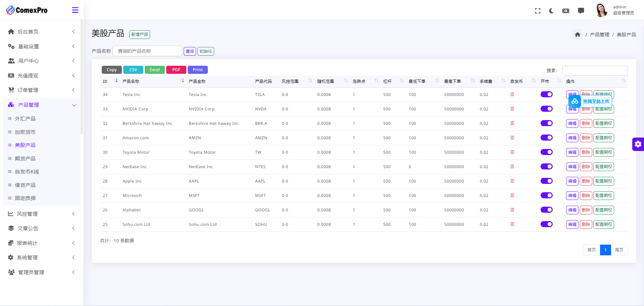The width and height of the screenshot is (644, 306).
Task: Toggle 开市 switch for Toyota Motor
Action: [x=547, y=152]
